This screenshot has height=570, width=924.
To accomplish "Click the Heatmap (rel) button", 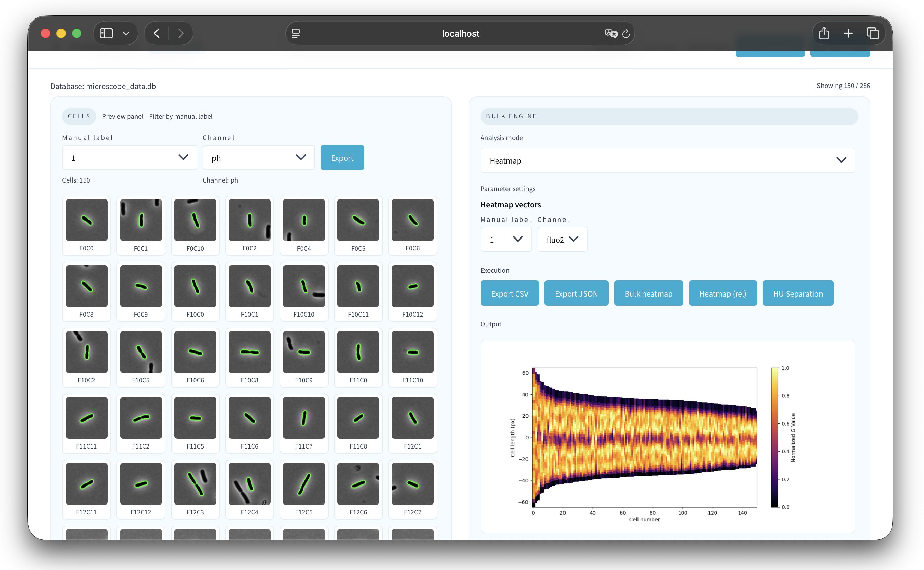I will point(723,293).
